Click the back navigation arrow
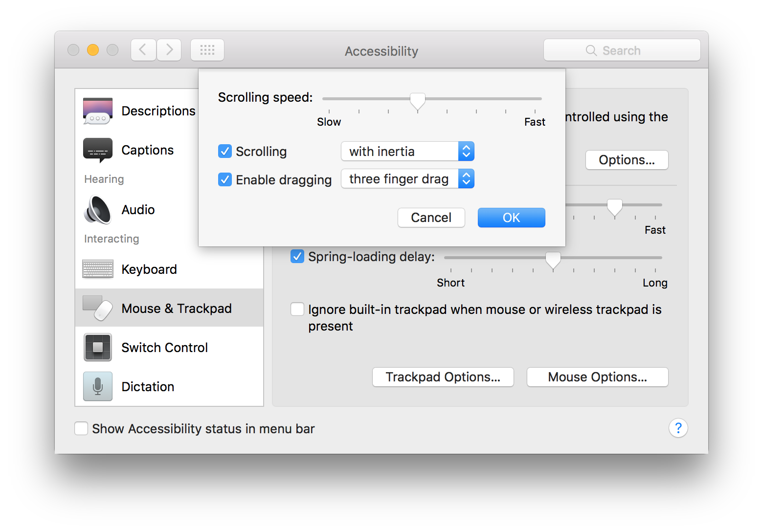 (x=143, y=49)
